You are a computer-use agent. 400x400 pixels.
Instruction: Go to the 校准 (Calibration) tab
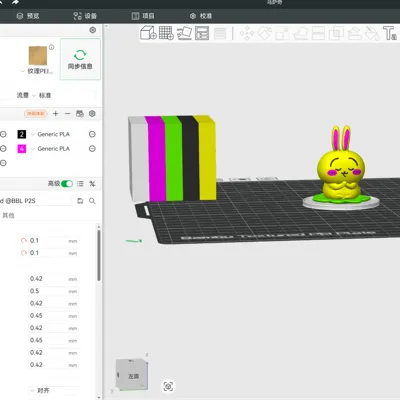pyautogui.click(x=201, y=16)
